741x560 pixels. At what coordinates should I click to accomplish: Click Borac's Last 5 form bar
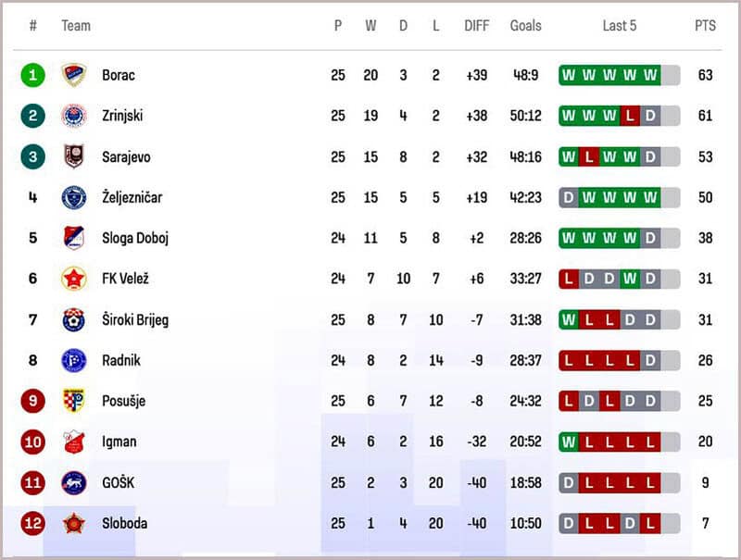pyautogui.click(x=619, y=75)
